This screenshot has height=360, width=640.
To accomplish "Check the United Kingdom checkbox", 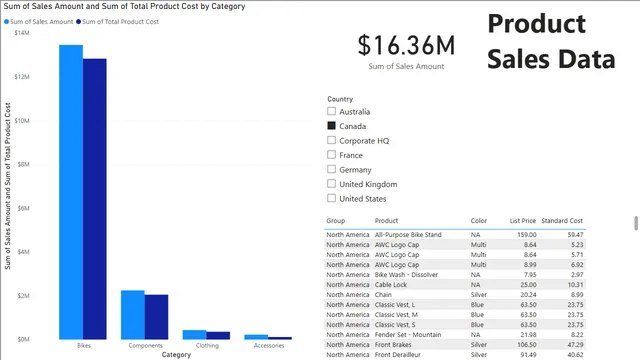I will click(331, 184).
